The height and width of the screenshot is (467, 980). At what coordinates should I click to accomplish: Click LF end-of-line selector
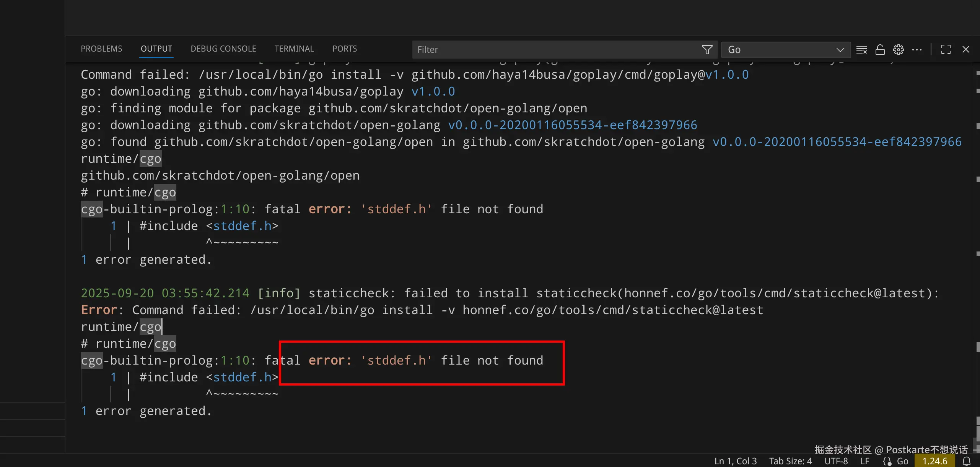[864, 461]
